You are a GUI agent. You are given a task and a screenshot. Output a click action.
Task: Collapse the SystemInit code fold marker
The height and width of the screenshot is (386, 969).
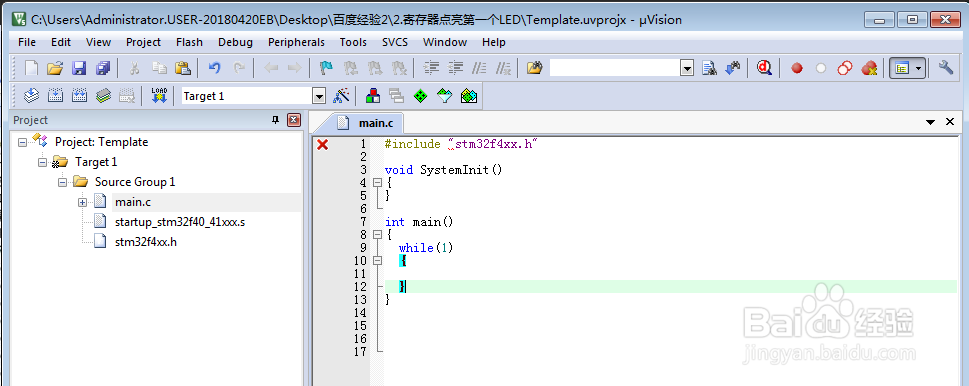377,183
